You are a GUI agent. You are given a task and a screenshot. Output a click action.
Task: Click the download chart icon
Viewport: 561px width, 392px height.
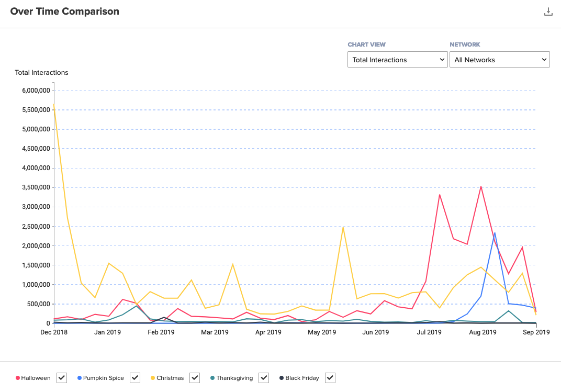[x=548, y=12]
